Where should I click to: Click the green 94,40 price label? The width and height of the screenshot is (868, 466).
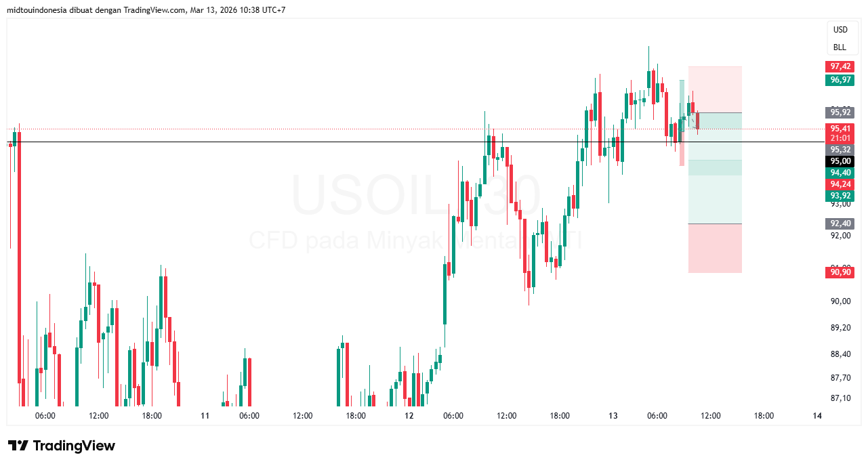pyautogui.click(x=840, y=173)
